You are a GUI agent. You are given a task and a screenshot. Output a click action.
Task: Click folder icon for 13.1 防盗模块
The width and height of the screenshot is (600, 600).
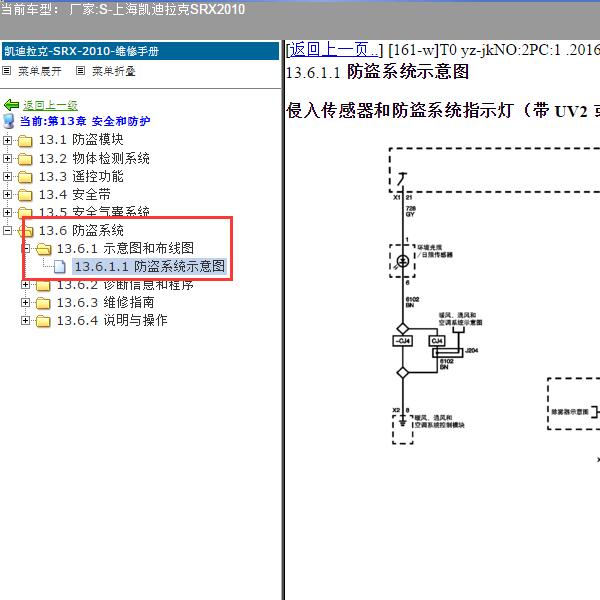coord(25,140)
